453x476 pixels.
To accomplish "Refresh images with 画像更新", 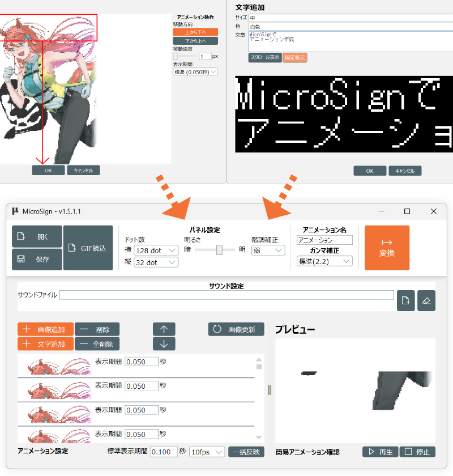I will [236, 329].
